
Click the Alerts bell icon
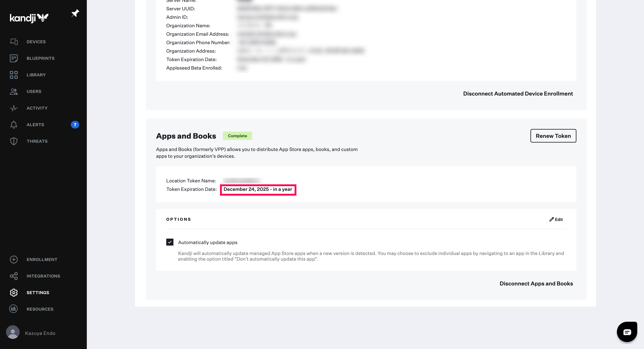(14, 124)
